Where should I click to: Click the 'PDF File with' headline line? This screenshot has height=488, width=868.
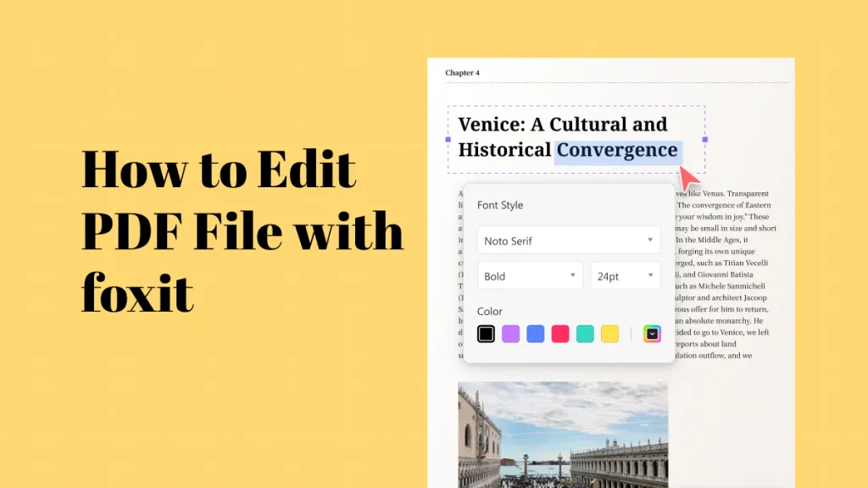pyautogui.click(x=242, y=230)
